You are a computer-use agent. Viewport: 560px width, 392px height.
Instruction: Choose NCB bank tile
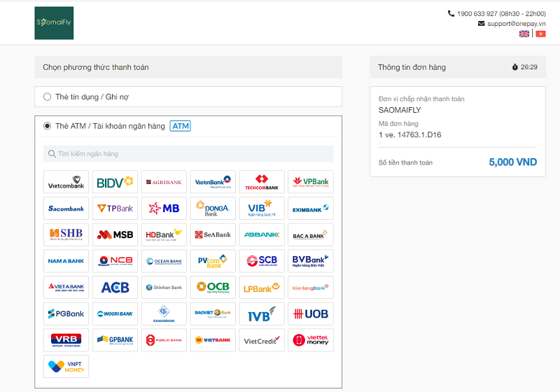click(115, 261)
